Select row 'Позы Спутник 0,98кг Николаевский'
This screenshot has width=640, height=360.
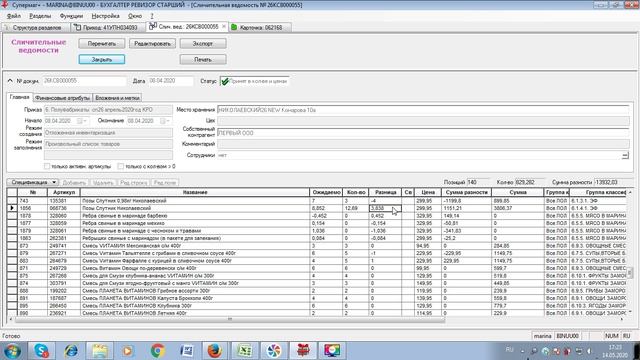[317, 201]
